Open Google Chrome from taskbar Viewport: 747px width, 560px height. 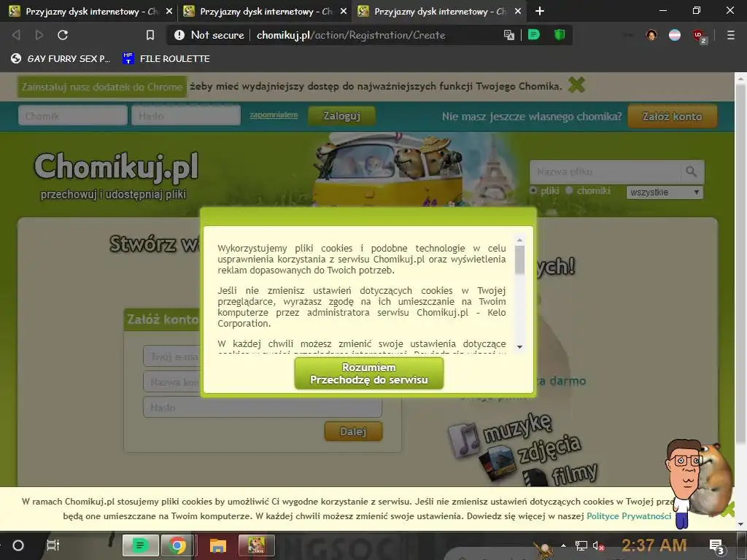pyautogui.click(x=177, y=545)
